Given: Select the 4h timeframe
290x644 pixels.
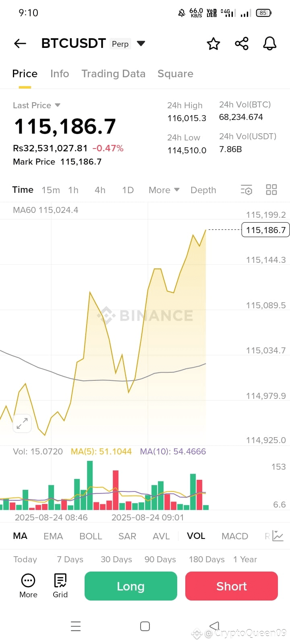Looking at the screenshot, I should point(100,190).
